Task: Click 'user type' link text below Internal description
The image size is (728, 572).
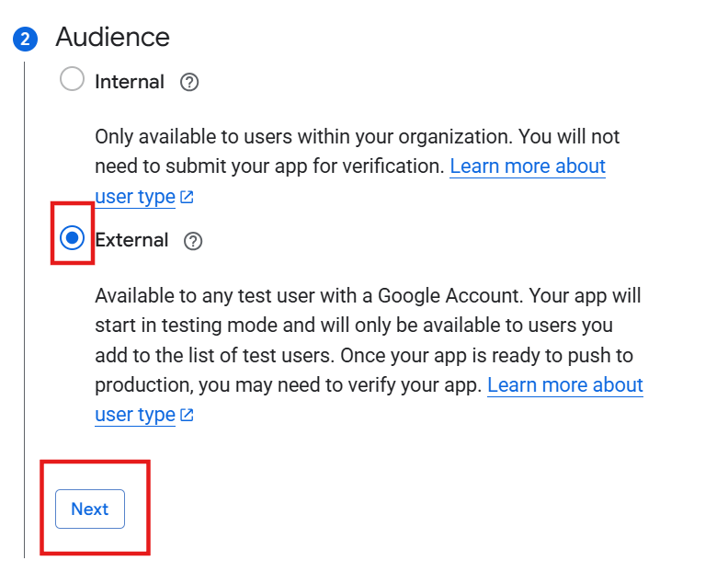Action: click(x=134, y=197)
